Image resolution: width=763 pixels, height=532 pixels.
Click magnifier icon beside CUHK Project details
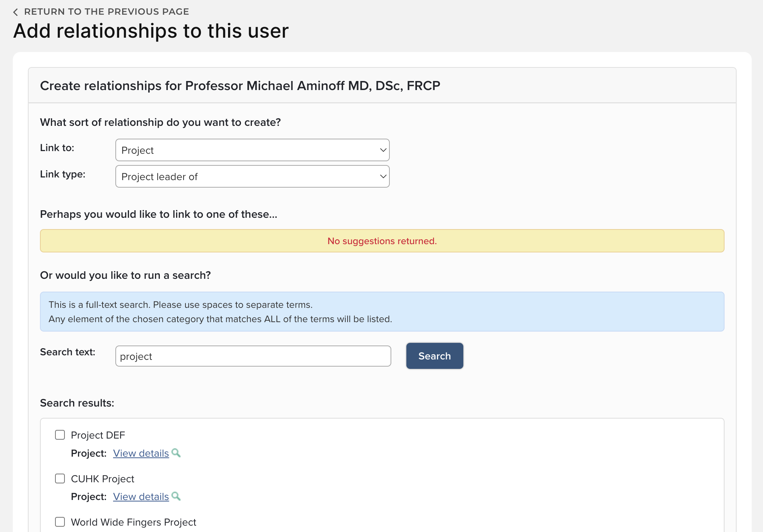pyautogui.click(x=176, y=496)
